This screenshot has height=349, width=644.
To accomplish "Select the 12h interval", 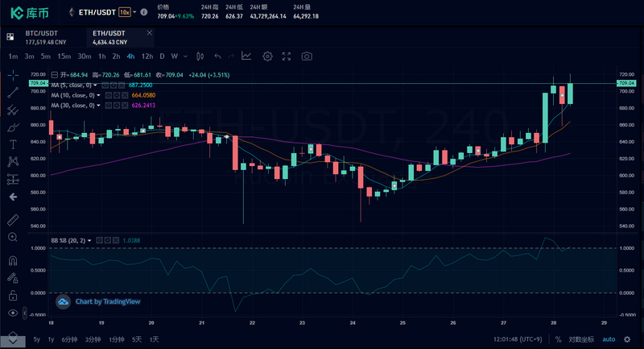I will click(x=147, y=56).
